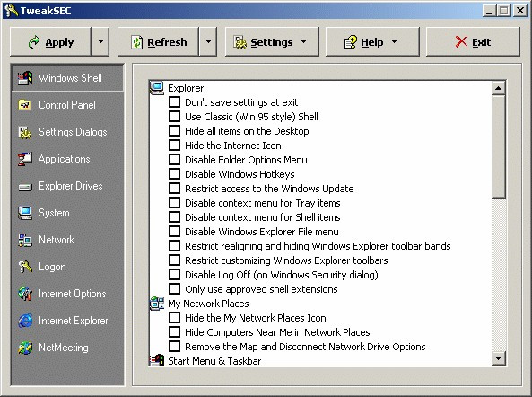Open the Network category icon
The image size is (532, 397).
point(25,240)
